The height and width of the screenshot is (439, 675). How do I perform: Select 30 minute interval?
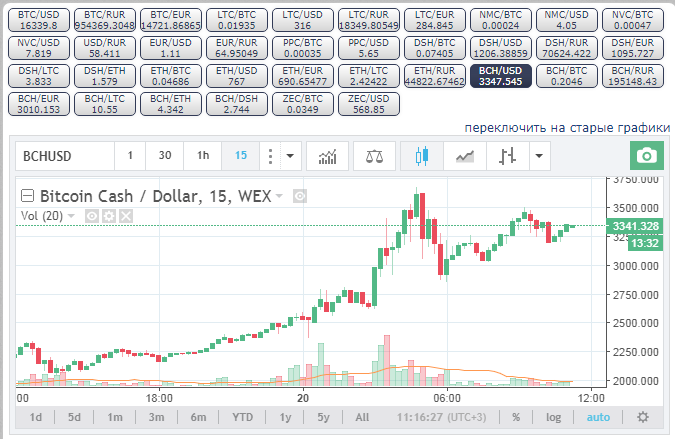tap(165, 156)
